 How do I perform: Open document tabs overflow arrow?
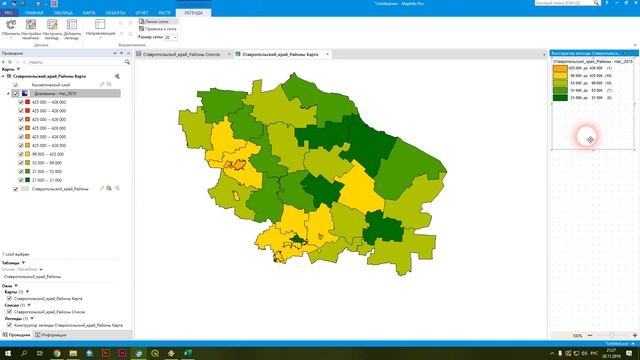(x=544, y=54)
